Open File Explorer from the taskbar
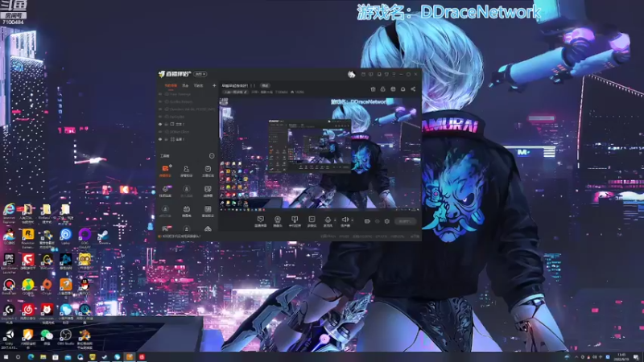This screenshot has height=362, width=644. (x=43, y=357)
